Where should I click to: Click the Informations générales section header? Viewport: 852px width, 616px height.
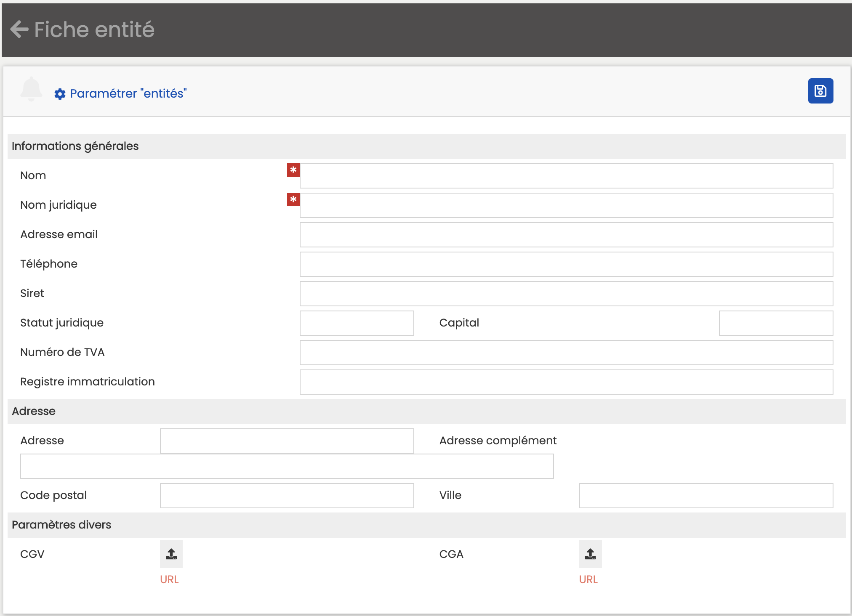click(x=427, y=146)
